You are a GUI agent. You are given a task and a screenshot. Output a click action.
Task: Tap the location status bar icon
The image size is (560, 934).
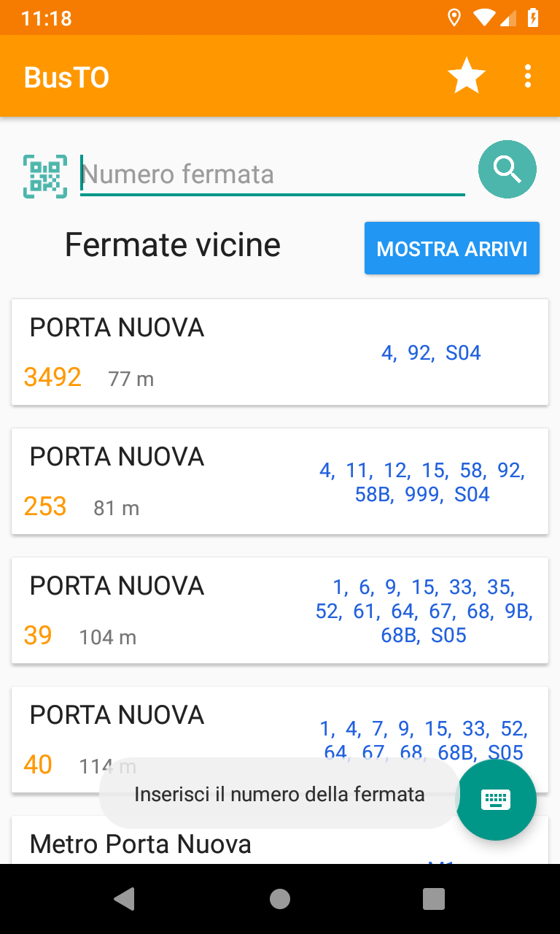(454, 18)
